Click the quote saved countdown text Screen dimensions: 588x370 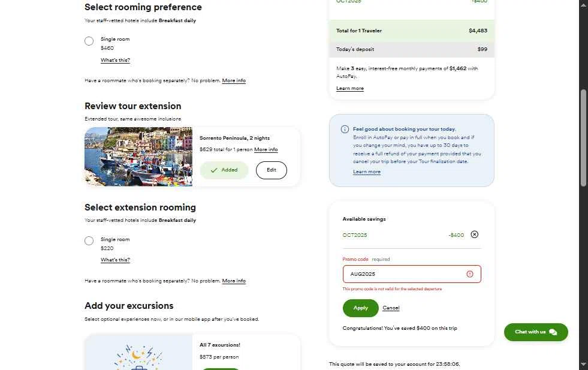coord(394,364)
